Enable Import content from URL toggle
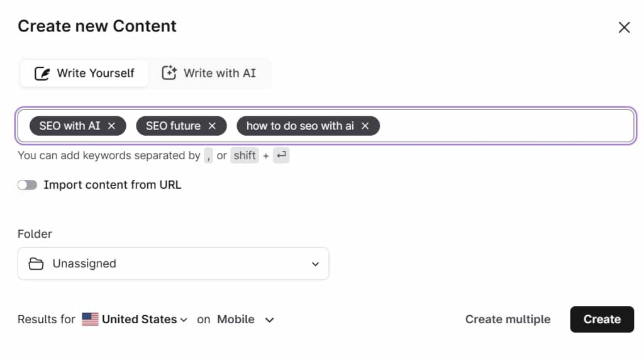The width and height of the screenshot is (644, 361). pyautogui.click(x=27, y=185)
